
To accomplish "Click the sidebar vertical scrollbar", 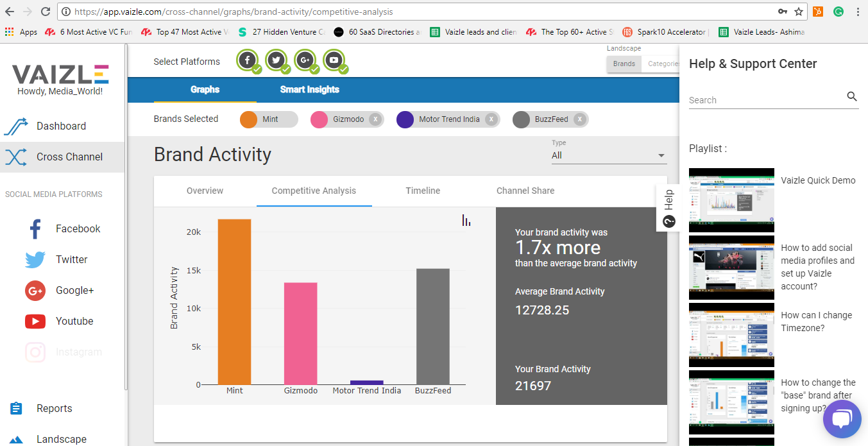I will (x=126, y=218).
